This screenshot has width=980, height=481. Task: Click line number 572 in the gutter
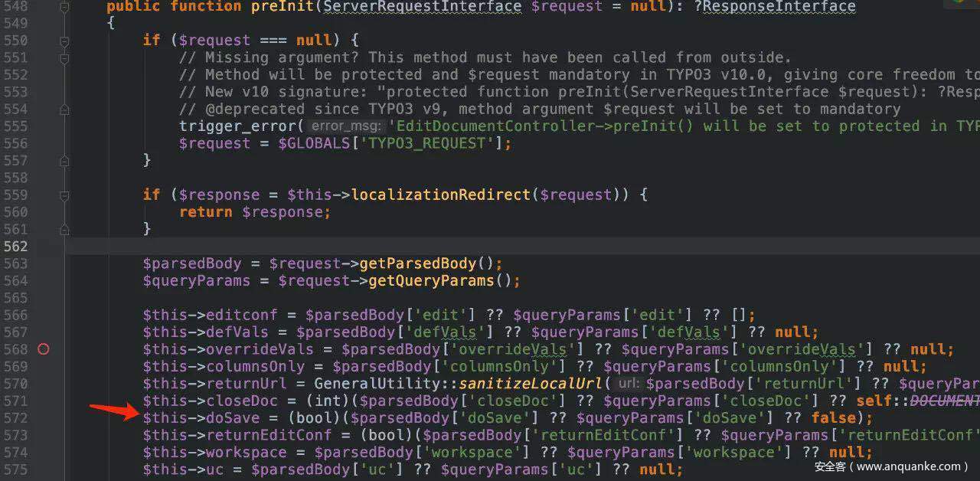coord(15,418)
